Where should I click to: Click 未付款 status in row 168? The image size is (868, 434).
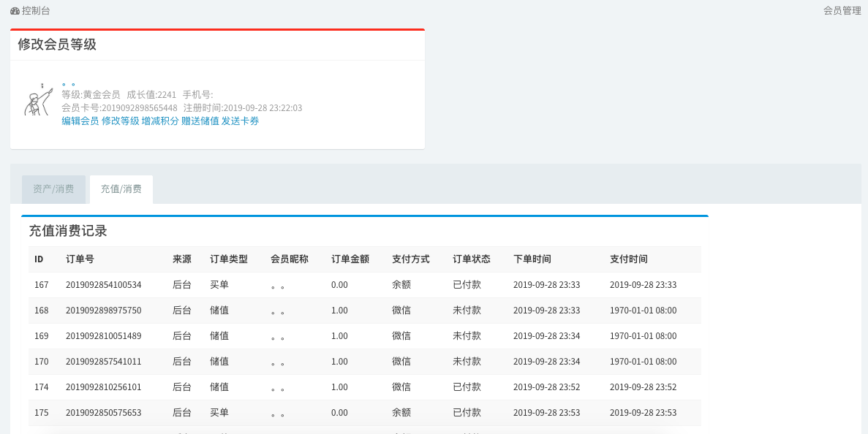467,311
